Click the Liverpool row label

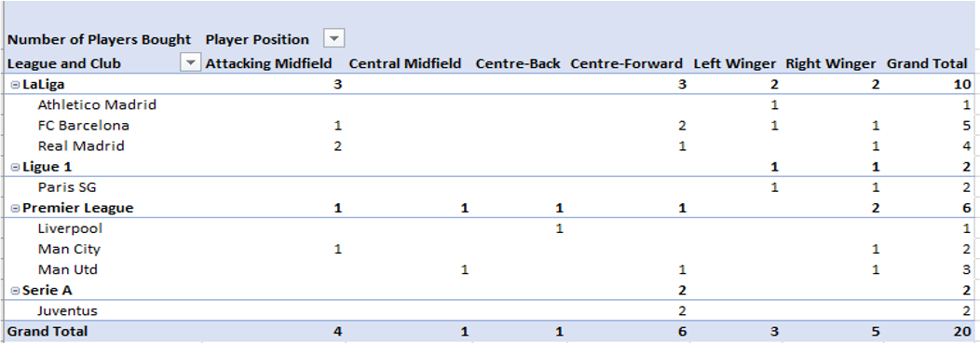pyautogui.click(x=70, y=228)
